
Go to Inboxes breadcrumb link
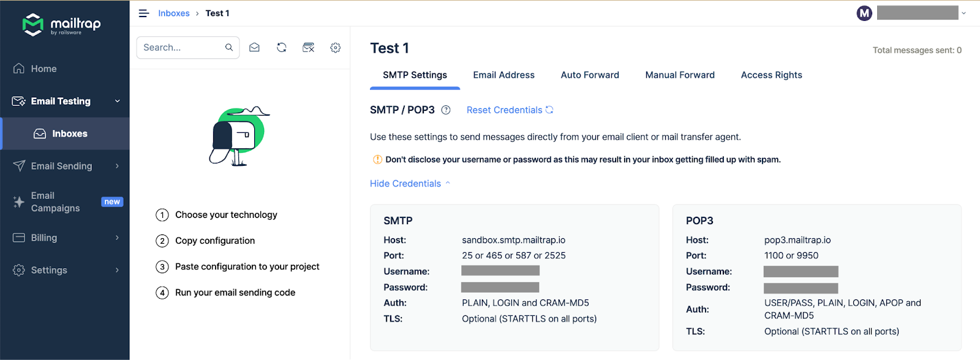tap(174, 13)
